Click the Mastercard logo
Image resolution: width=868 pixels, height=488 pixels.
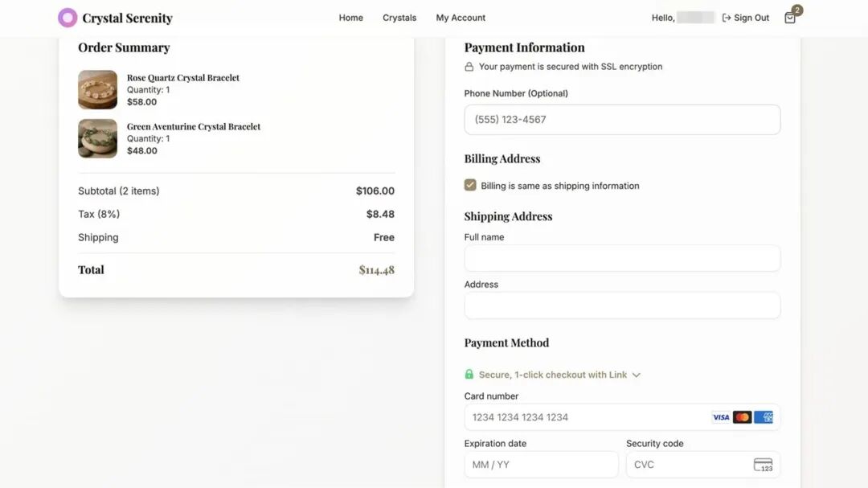tap(743, 417)
